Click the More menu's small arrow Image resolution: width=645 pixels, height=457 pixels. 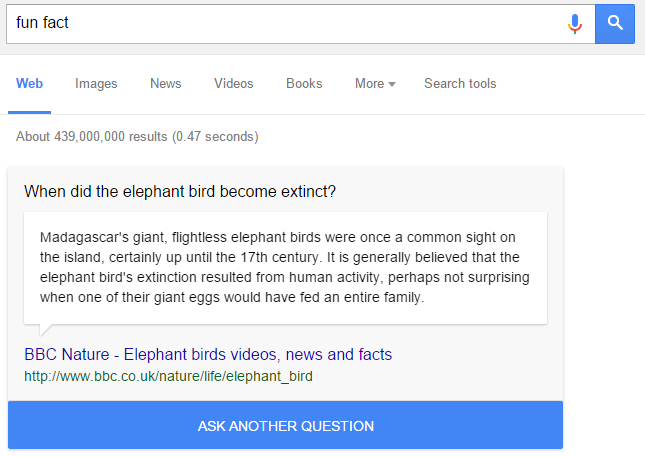(392, 84)
